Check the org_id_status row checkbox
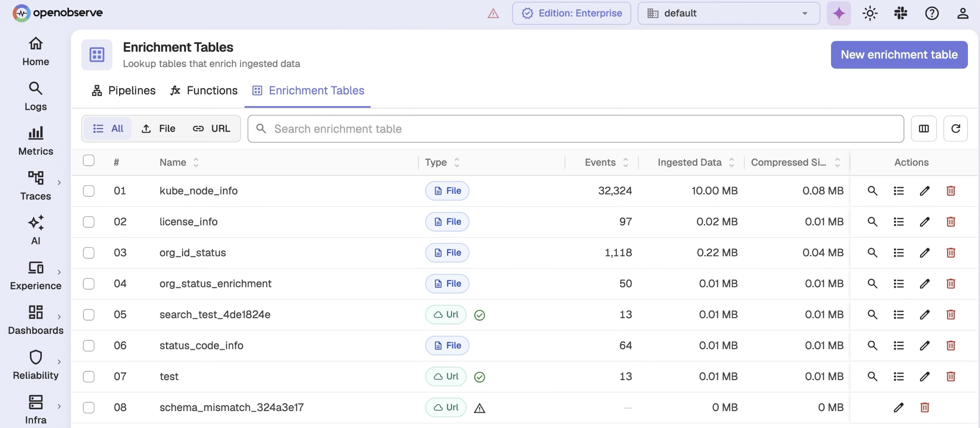 click(x=89, y=253)
